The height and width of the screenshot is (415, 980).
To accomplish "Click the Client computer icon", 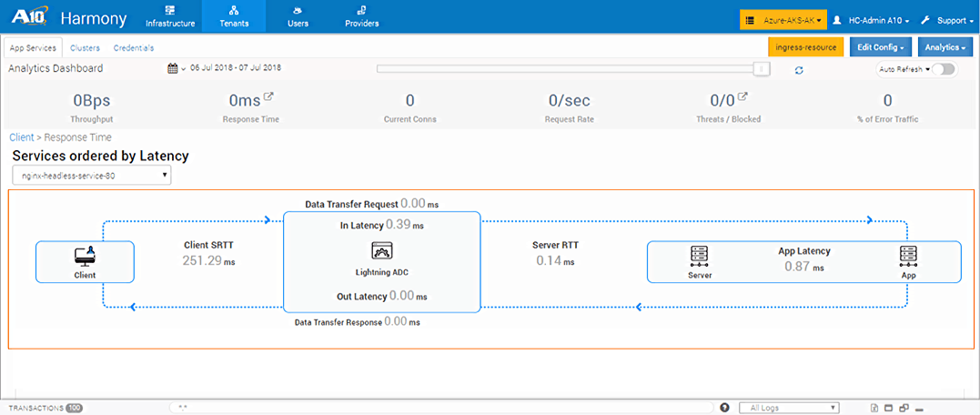I will (85, 256).
